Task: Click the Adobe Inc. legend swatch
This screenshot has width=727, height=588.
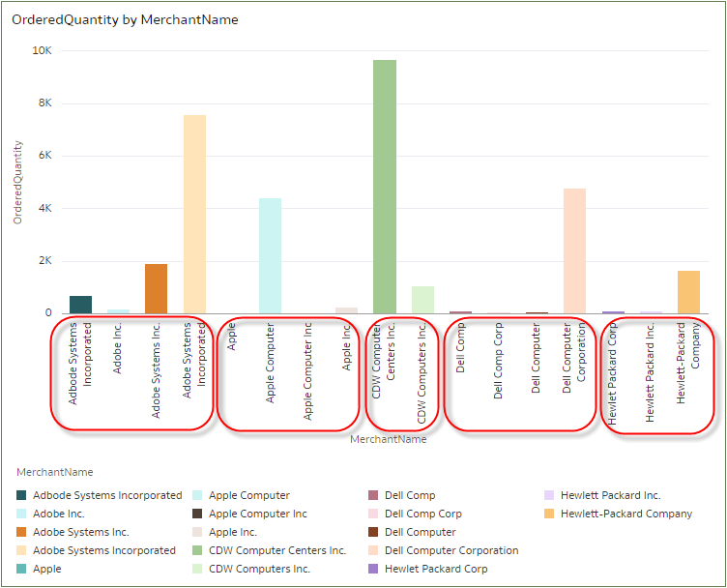Action: 21,514
